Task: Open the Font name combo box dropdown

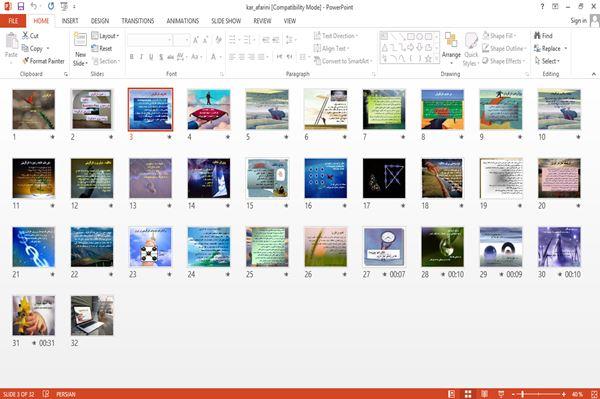Action: (x=169, y=40)
